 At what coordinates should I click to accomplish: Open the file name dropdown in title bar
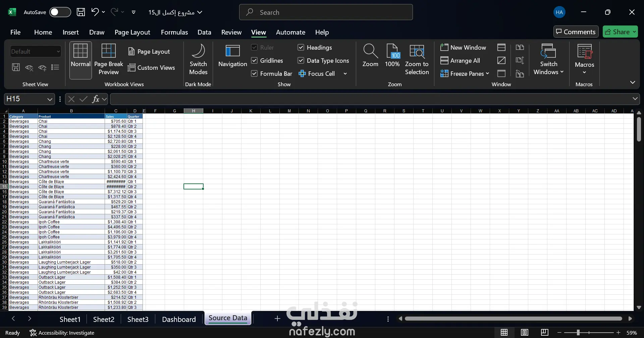tap(200, 12)
